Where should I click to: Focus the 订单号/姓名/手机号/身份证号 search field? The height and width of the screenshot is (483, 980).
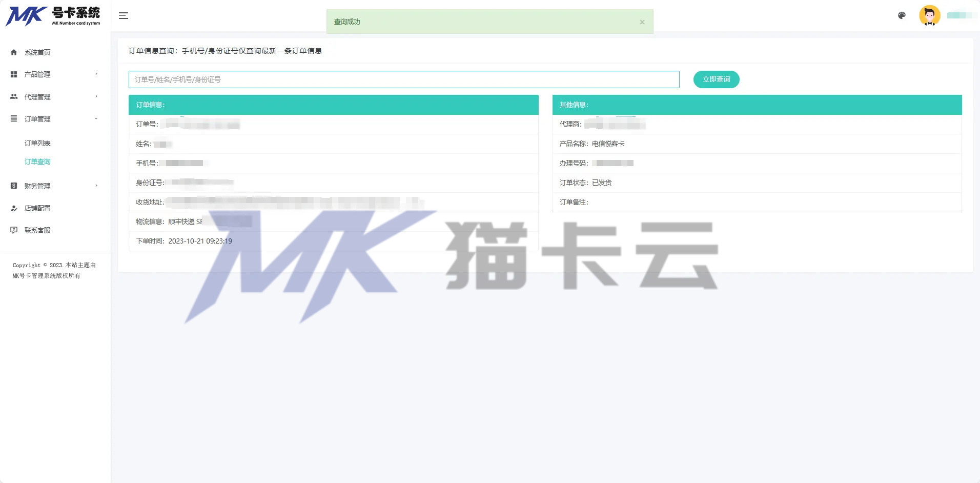pos(404,79)
